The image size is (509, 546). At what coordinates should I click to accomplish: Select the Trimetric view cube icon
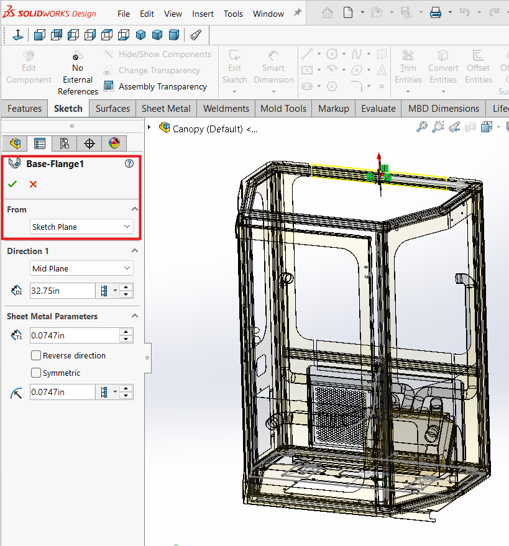pos(157,35)
